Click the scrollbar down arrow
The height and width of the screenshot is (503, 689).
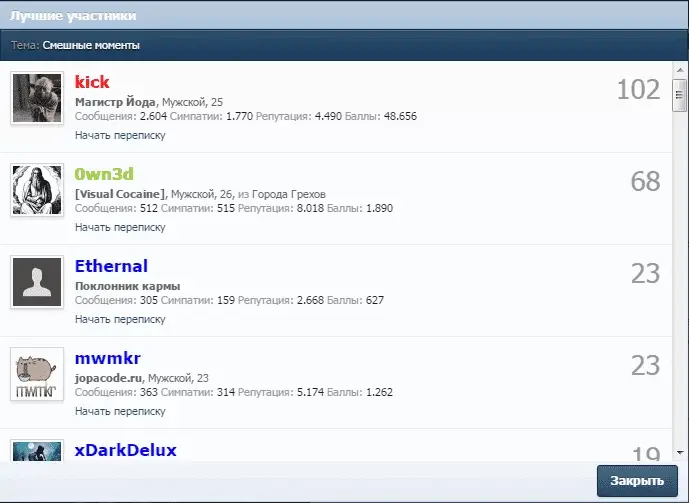[x=680, y=452]
